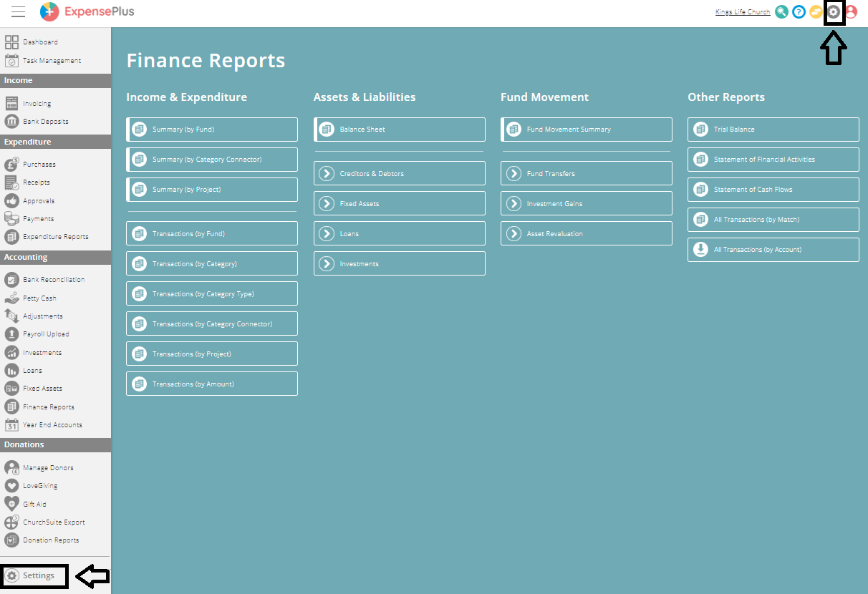Open the green search icon in the header
This screenshot has width=868, height=594.
(781, 11)
